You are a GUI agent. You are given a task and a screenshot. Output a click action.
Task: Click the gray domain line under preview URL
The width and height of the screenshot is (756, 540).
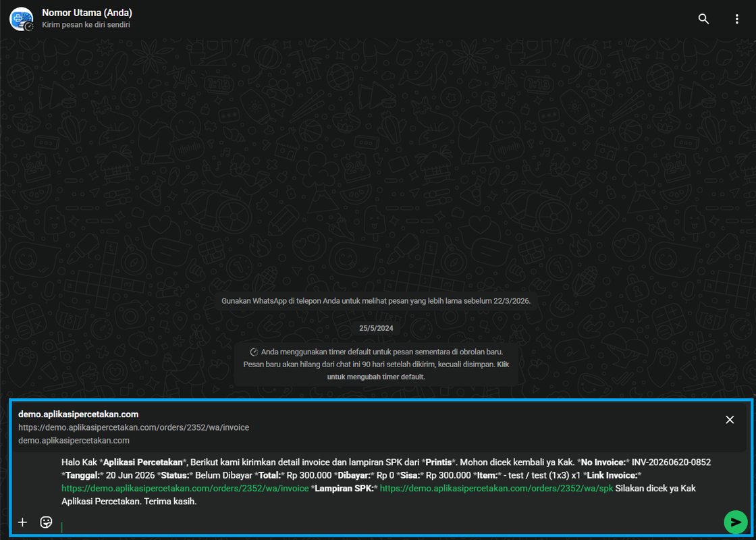coord(74,440)
